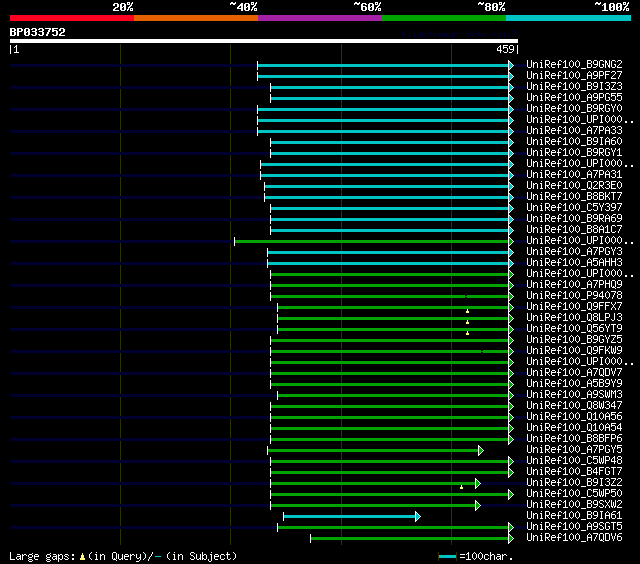The width and height of the screenshot is (640, 564).
Task: Open hit UniRef100_B9GNG2
Action: pyautogui.click(x=574, y=64)
